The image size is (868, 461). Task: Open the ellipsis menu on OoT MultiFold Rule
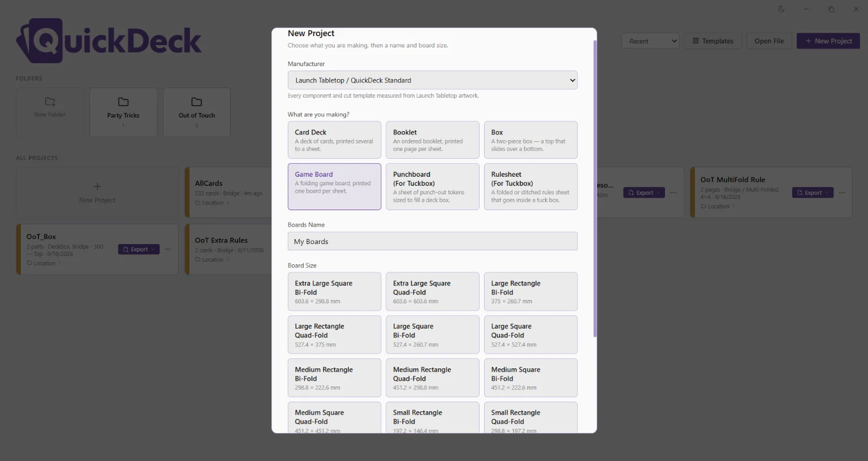842,193
